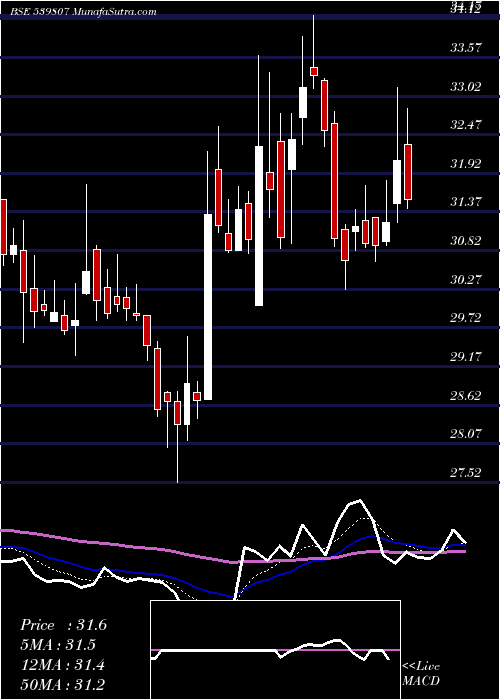Select the 33.02 price axis label
Viewport: 500px width, 700px height.
[466, 86]
